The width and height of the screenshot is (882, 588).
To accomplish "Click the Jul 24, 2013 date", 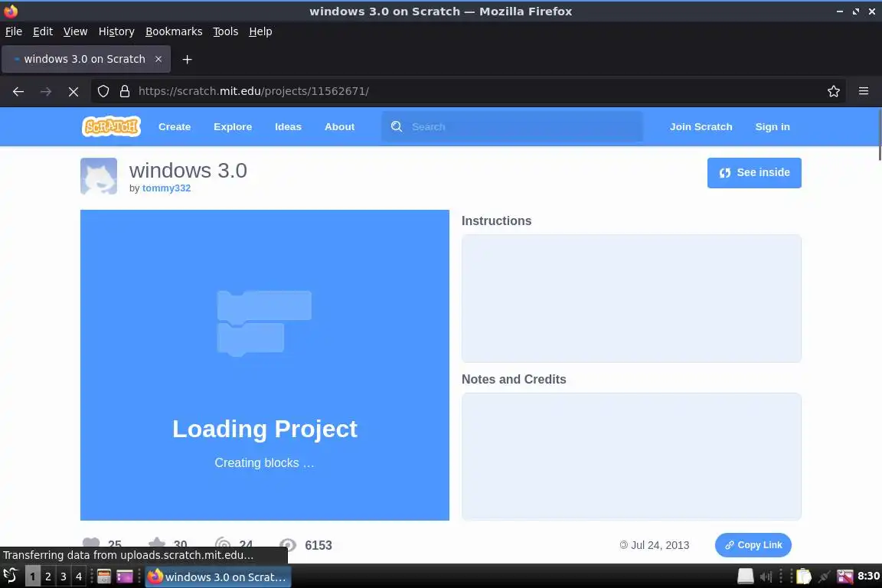I will click(x=660, y=544).
